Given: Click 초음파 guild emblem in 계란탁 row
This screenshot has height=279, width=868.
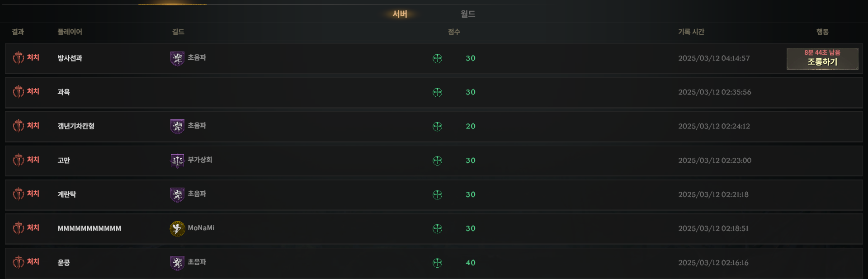Looking at the screenshot, I should coord(177,194).
